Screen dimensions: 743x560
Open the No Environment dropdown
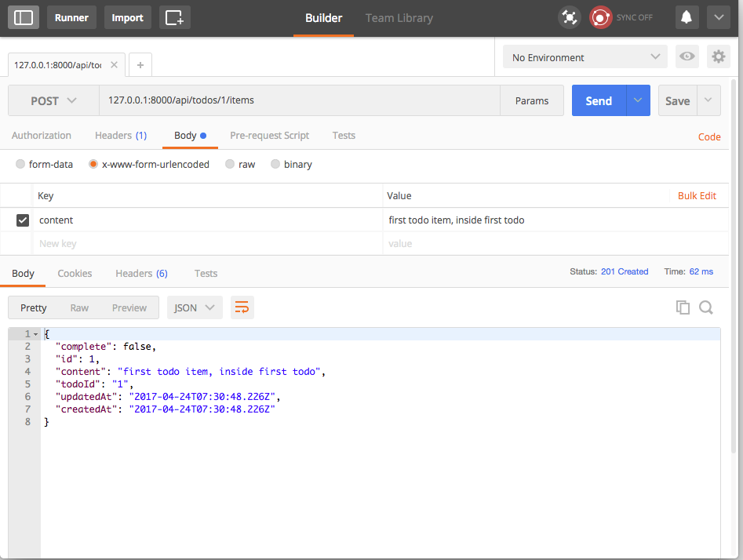point(585,56)
